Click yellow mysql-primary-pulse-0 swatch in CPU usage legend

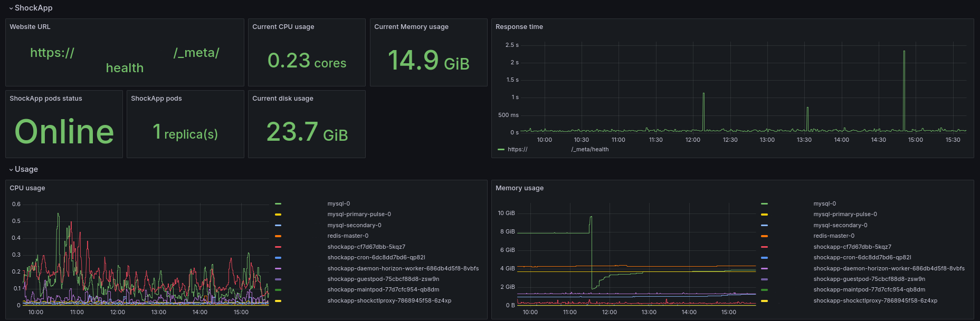(x=278, y=215)
